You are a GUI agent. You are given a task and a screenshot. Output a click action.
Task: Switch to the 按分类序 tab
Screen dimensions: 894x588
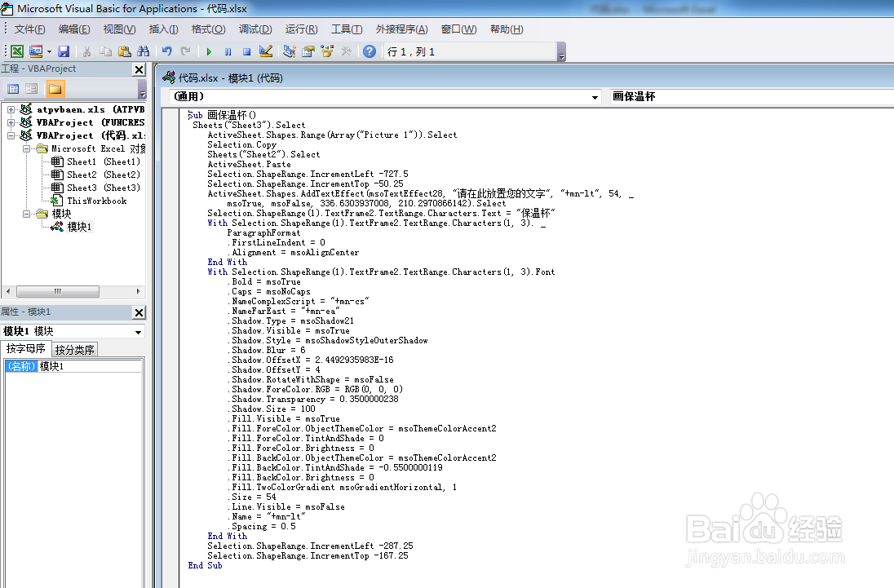75,350
